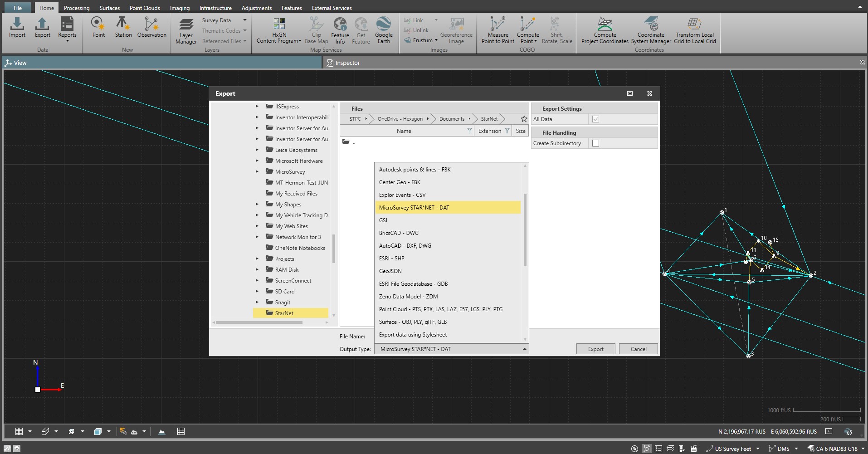Toggle the All Data checkbox
The width and height of the screenshot is (868, 454).
tap(595, 119)
